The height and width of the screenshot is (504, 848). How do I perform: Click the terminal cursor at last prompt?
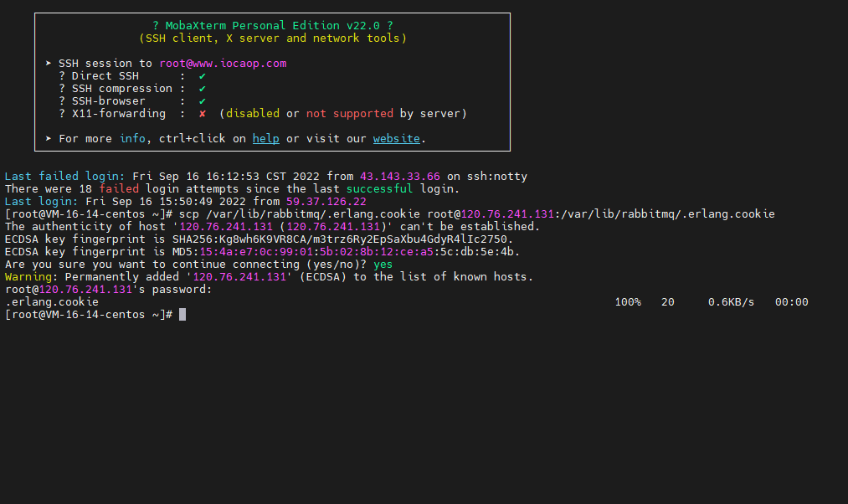182,314
